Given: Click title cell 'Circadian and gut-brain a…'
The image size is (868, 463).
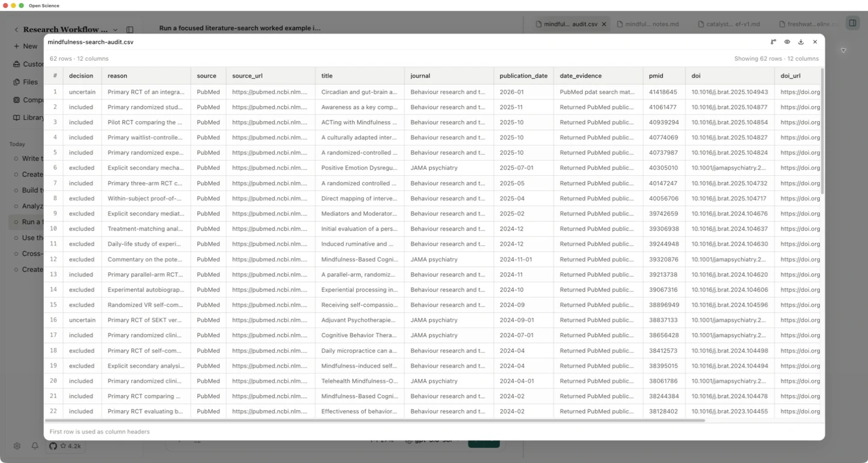Looking at the screenshot, I should 359,92.
